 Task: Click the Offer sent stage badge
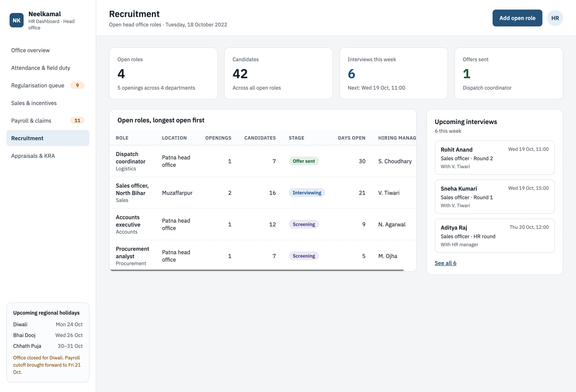pyautogui.click(x=304, y=161)
